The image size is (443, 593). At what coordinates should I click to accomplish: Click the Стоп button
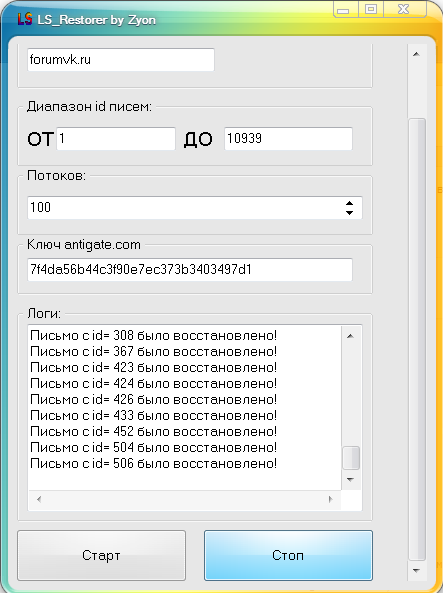tap(288, 555)
